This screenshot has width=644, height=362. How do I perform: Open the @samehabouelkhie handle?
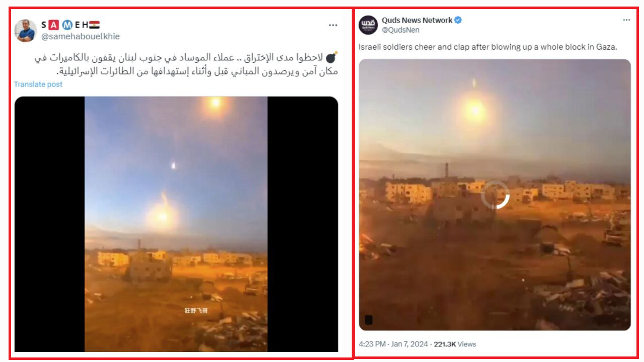tap(80, 36)
